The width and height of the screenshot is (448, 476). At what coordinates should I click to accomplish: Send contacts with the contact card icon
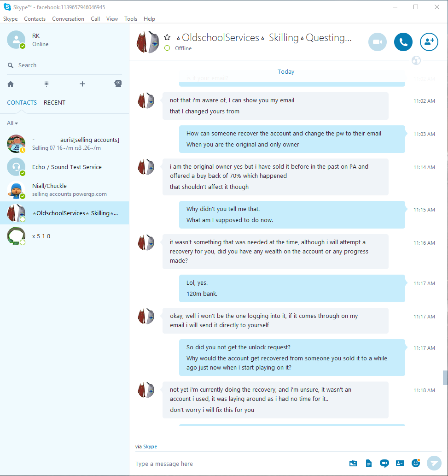(x=400, y=463)
